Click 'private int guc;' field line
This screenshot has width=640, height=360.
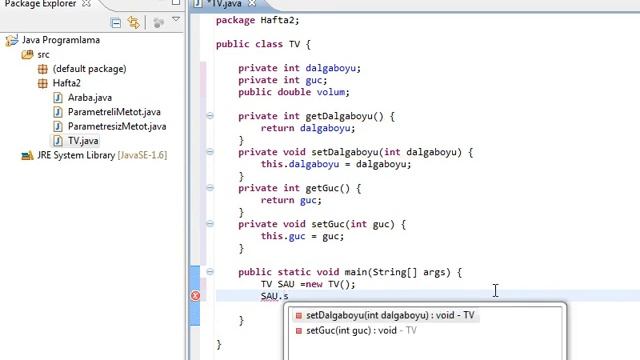coord(282,80)
